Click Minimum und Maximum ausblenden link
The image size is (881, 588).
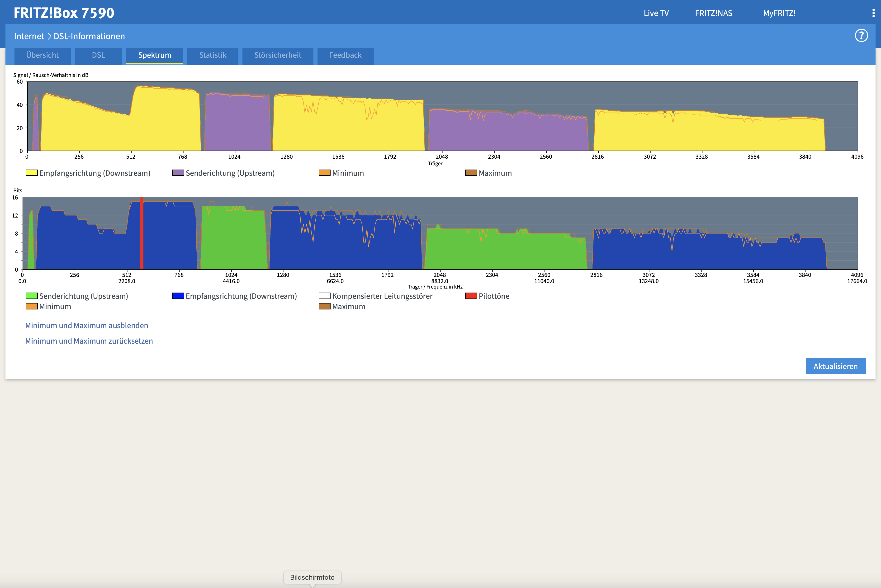(x=87, y=326)
